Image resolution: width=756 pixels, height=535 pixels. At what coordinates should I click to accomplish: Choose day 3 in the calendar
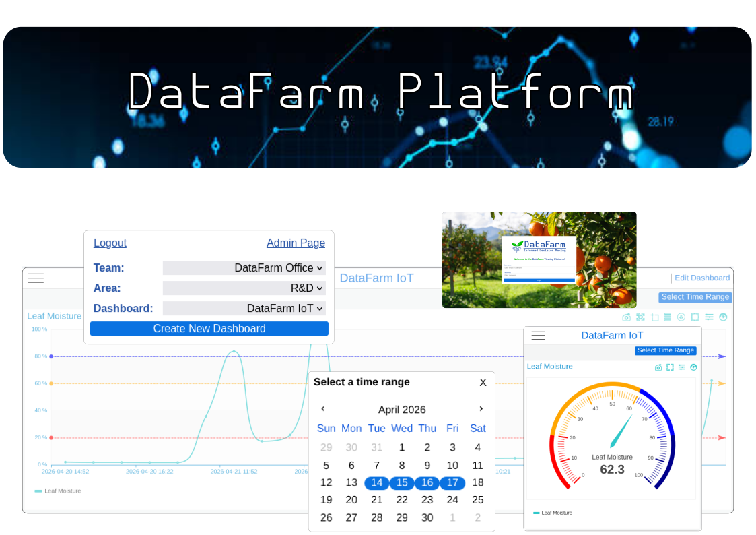click(x=452, y=447)
